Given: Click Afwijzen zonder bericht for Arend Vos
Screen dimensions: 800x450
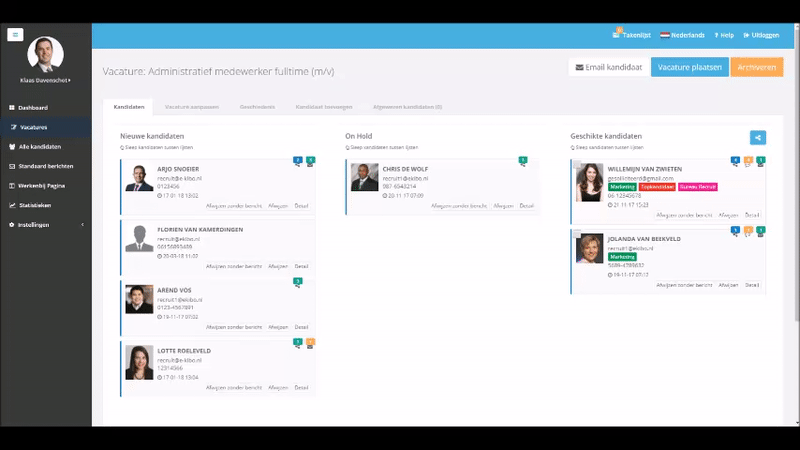Looking at the screenshot, I should (234, 327).
